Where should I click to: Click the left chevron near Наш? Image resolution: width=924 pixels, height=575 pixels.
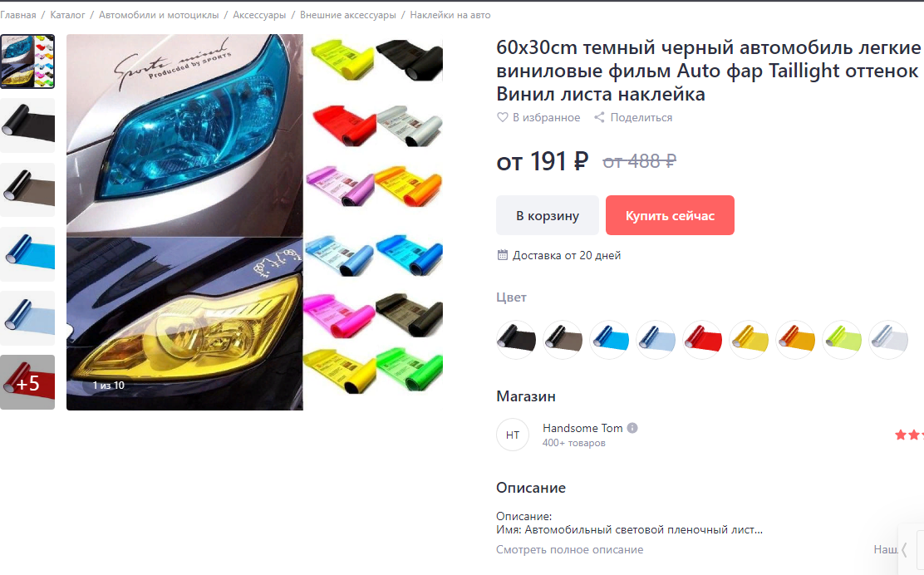(x=904, y=550)
